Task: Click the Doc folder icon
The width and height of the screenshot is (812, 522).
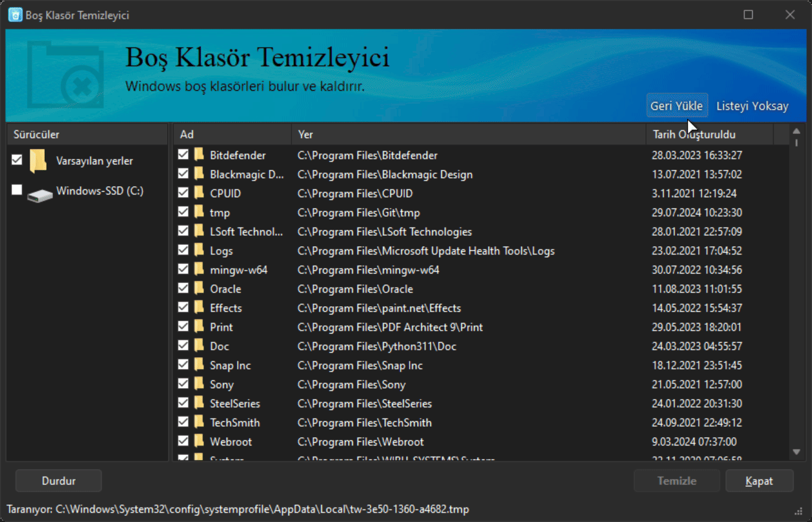Action: point(199,346)
